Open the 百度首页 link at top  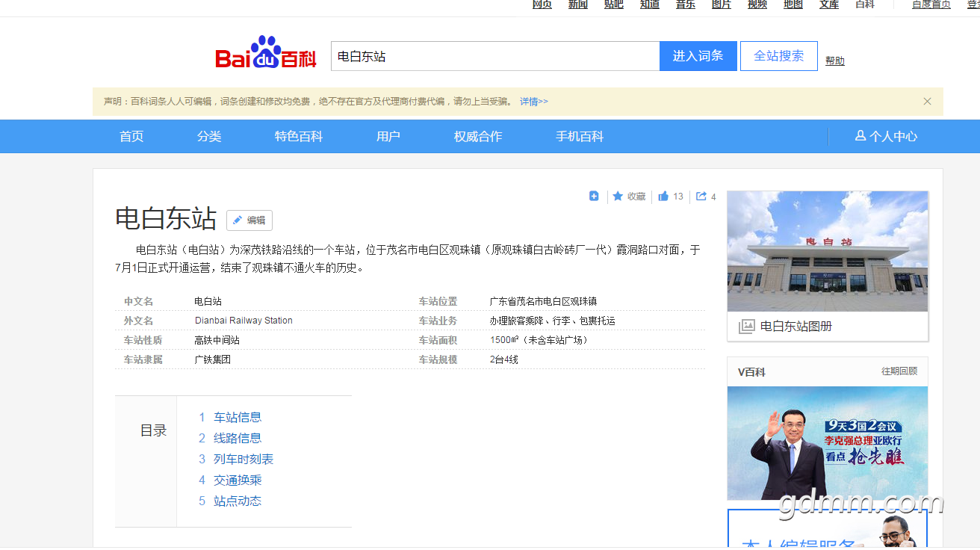point(931,4)
